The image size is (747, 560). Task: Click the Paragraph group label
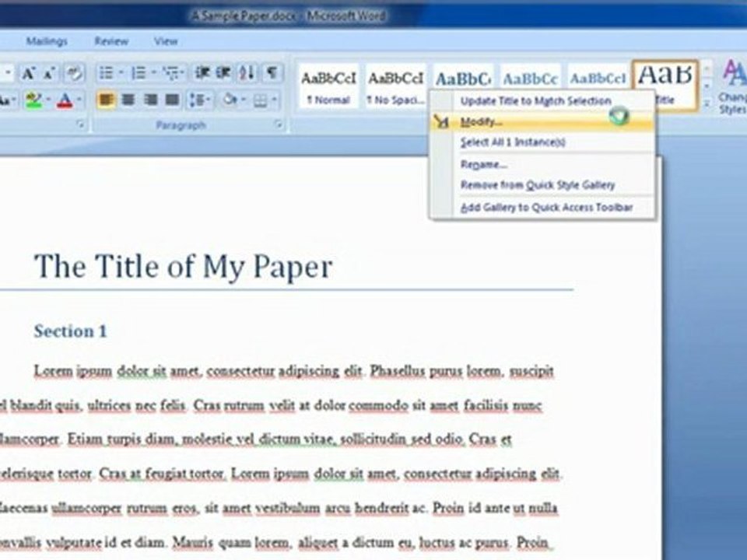point(181,125)
